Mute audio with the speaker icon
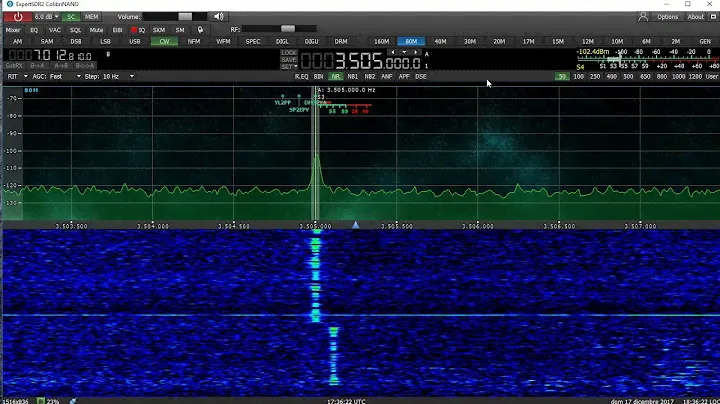Screen dimensions: 720x404 (x=220, y=17)
